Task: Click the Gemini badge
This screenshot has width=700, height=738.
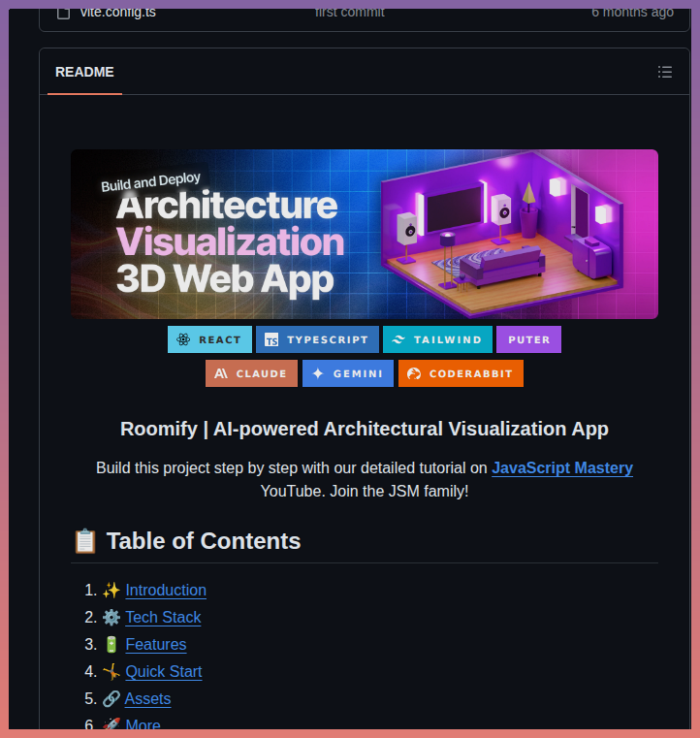Action: click(x=348, y=373)
